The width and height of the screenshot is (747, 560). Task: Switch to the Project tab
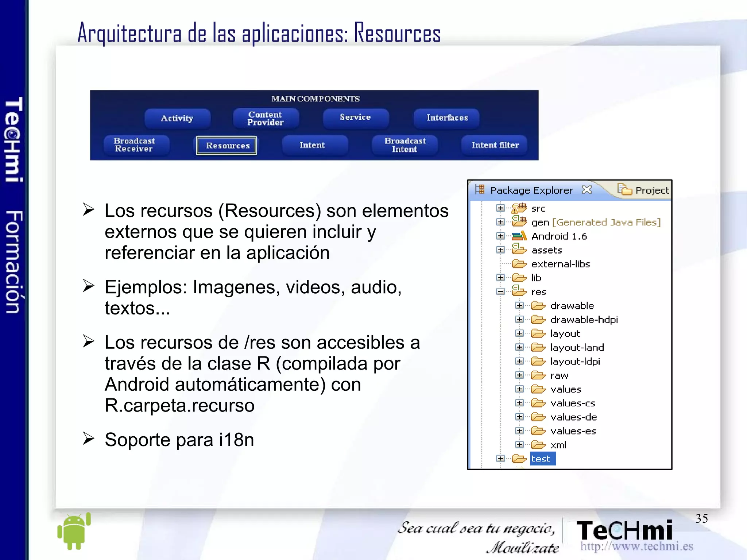click(x=643, y=190)
